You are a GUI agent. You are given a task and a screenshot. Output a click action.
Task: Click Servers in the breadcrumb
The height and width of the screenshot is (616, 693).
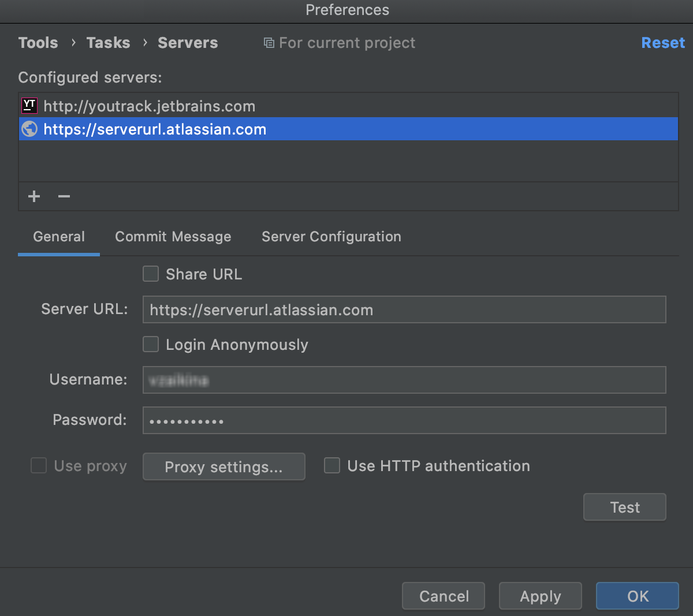click(x=188, y=43)
